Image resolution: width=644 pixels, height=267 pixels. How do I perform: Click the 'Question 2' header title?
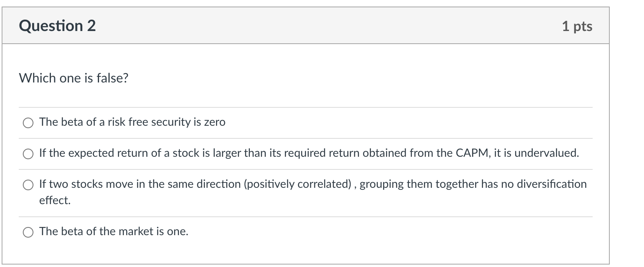(57, 26)
